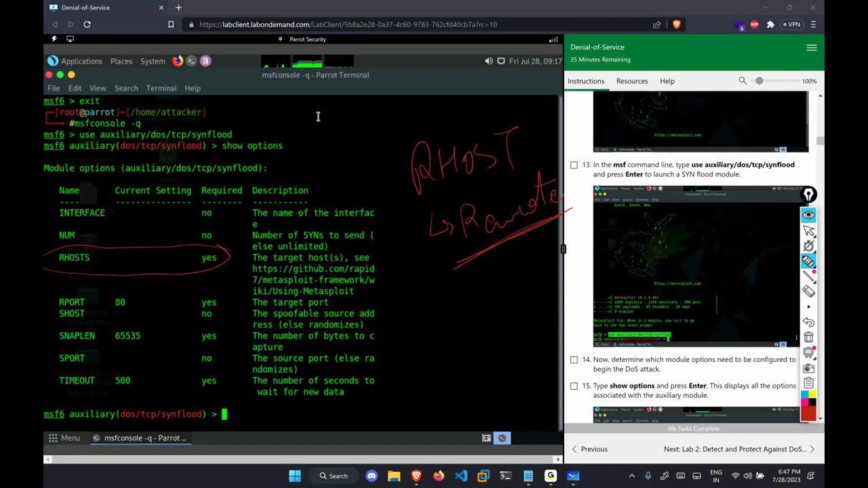868x488 pixels.
Task: Launch terminal from Parrot panel
Action: click(x=191, y=61)
